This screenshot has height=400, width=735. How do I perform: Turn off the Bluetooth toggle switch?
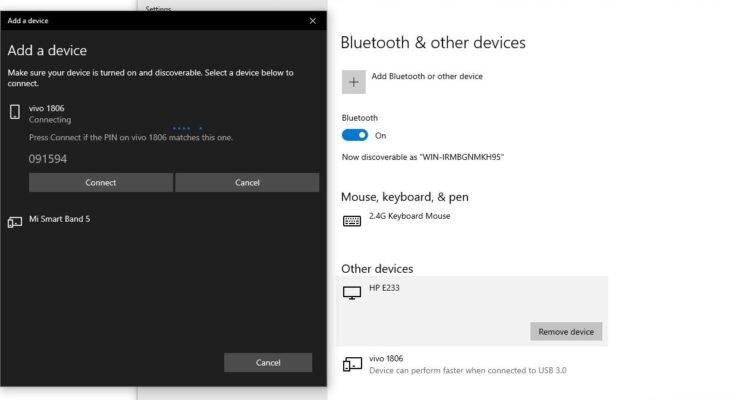(355, 135)
